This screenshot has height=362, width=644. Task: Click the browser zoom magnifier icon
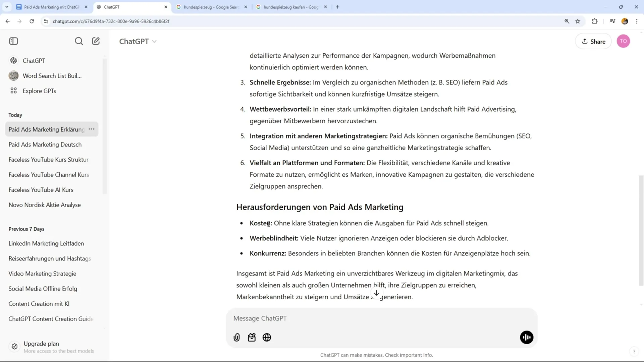567,21
